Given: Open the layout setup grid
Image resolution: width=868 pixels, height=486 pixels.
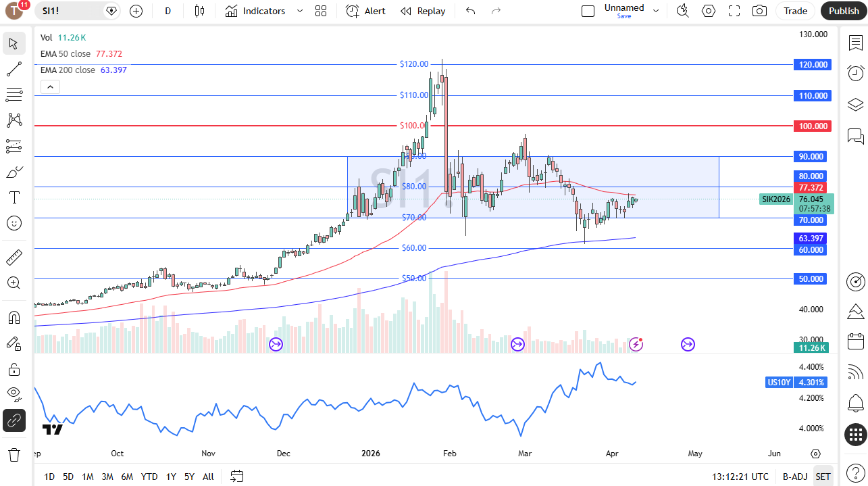Looking at the screenshot, I should [321, 11].
